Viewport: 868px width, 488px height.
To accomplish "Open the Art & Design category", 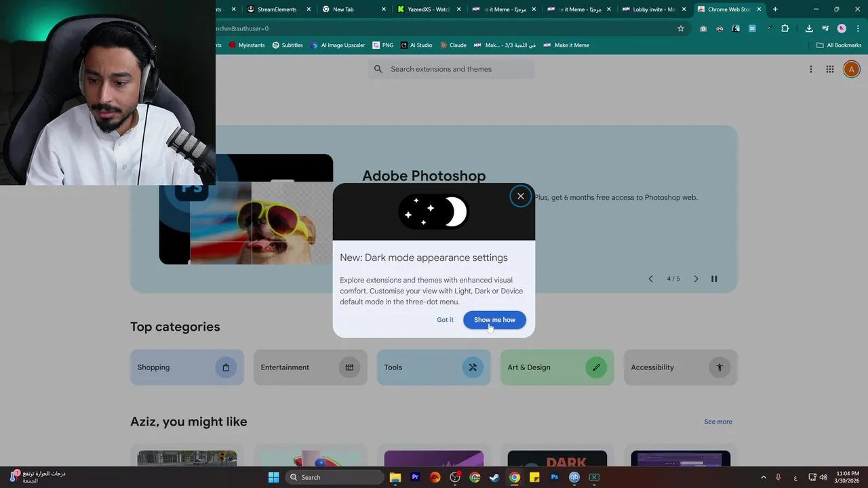I will [557, 367].
